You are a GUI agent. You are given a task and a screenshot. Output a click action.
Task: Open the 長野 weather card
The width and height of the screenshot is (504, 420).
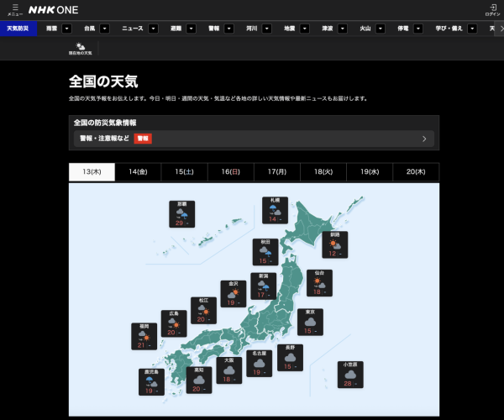[x=290, y=358]
